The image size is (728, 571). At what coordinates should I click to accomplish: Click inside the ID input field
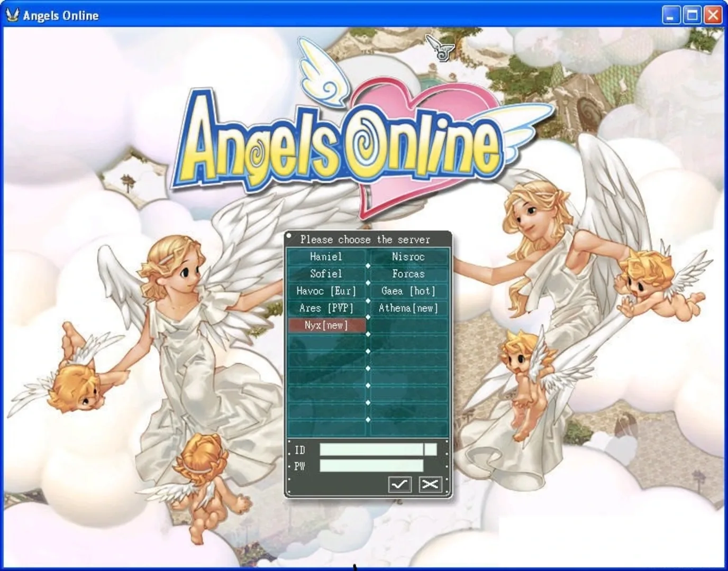click(x=370, y=448)
